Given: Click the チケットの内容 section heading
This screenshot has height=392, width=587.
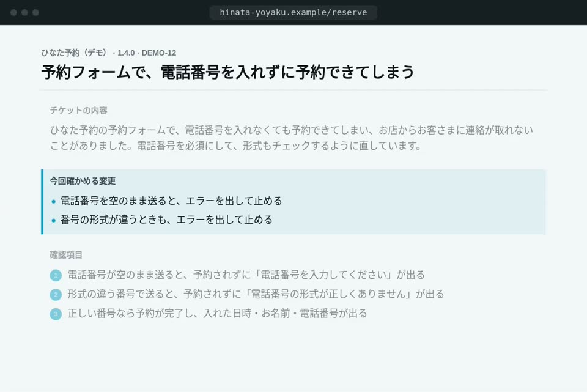Looking at the screenshot, I should pos(79,111).
